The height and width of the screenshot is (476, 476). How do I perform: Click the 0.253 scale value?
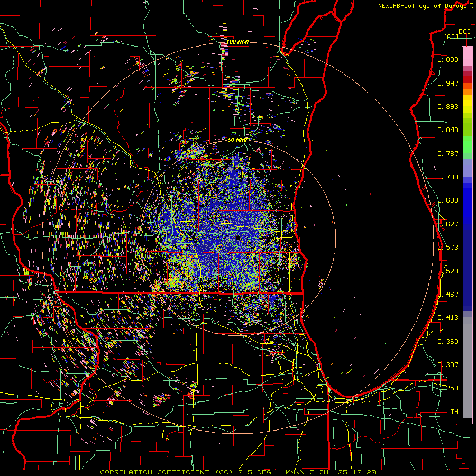pyautogui.click(x=448, y=388)
